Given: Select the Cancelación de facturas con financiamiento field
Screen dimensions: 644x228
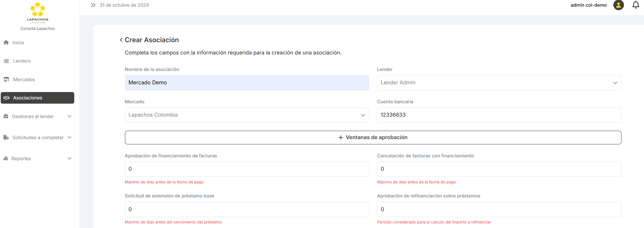Looking at the screenshot, I should (x=499, y=169).
